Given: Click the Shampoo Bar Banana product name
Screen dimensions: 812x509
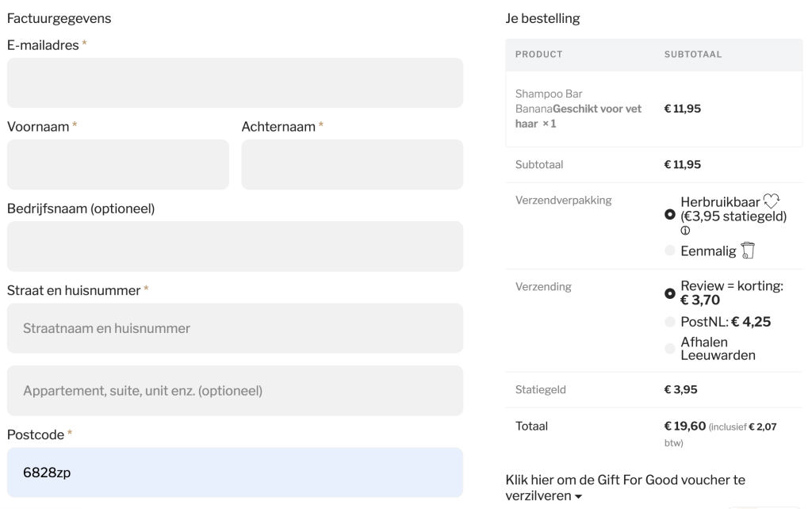Looking at the screenshot, I should pos(555,101).
